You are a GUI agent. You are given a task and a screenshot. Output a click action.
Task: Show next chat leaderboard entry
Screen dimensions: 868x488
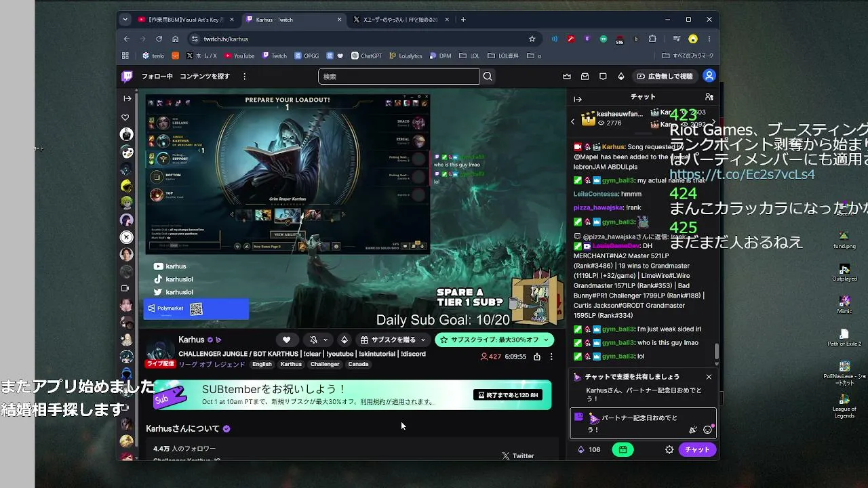click(x=713, y=121)
